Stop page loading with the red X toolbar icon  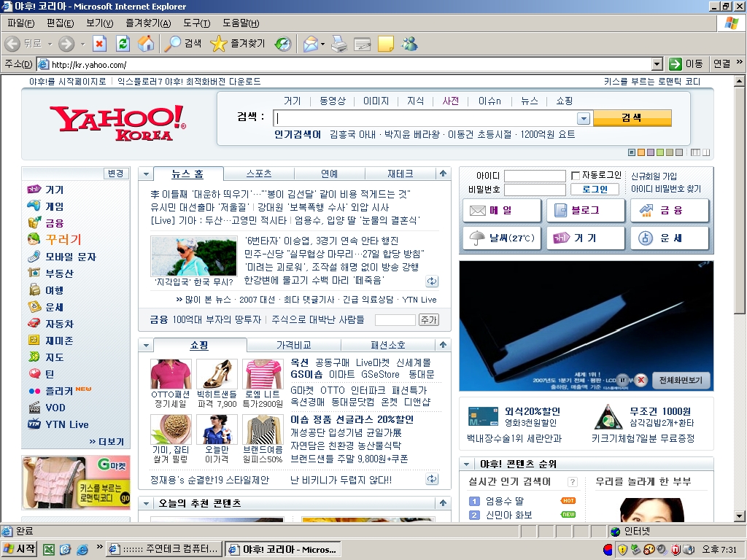click(99, 44)
